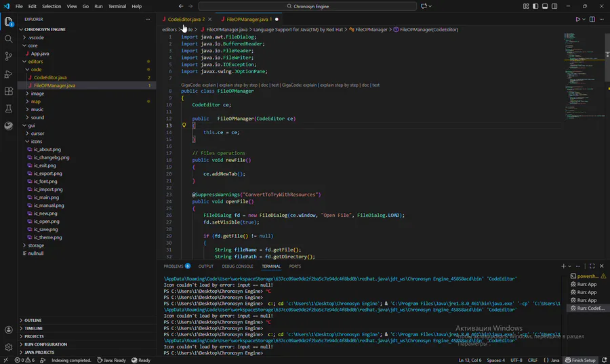Open the Source Control view
This screenshot has width=610, height=364.
[9, 56]
